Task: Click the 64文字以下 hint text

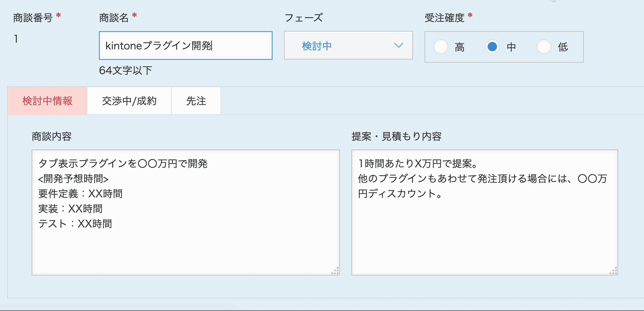Action: coord(126,70)
